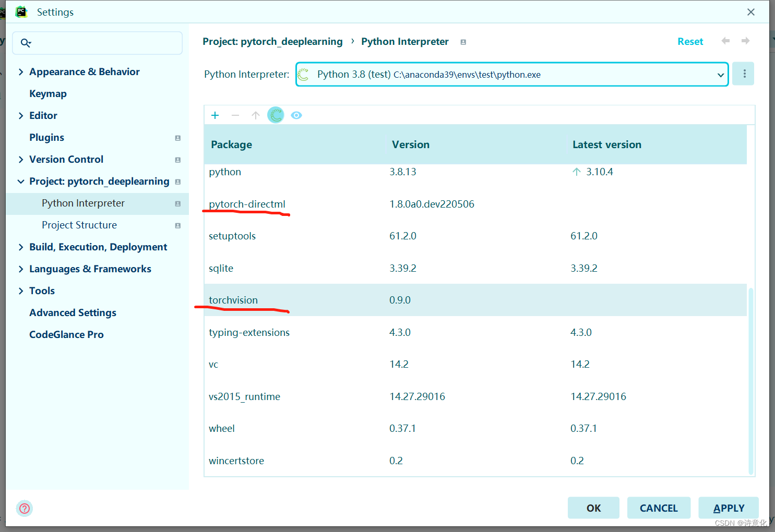Click the upgrade indicator next to 3.10.4
This screenshot has height=532, width=775.
576,171
